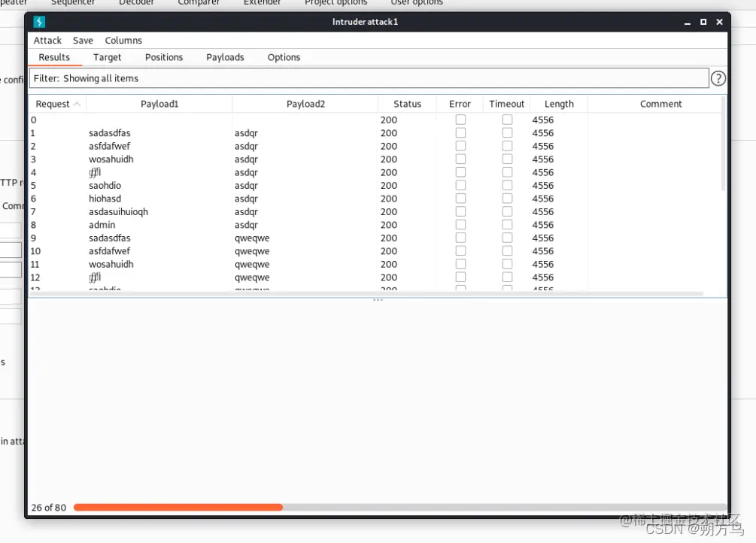756x543 pixels.
Task: Sort by the Payload2 column header
Action: (x=305, y=104)
